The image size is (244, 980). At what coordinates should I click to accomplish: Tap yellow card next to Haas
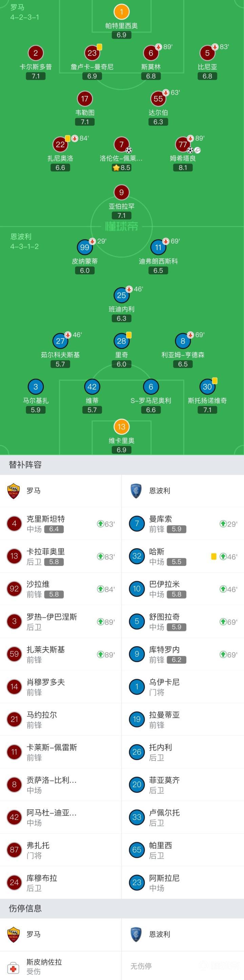[x=214, y=557]
